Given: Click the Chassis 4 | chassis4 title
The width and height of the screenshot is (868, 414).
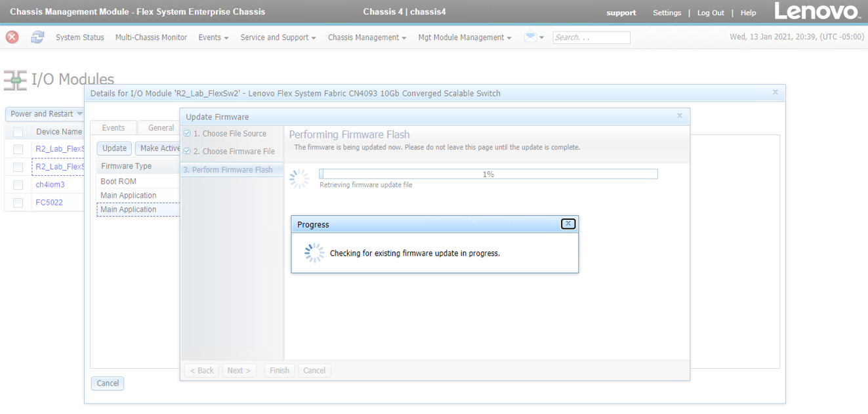Looking at the screenshot, I should [x=404, y=12].
